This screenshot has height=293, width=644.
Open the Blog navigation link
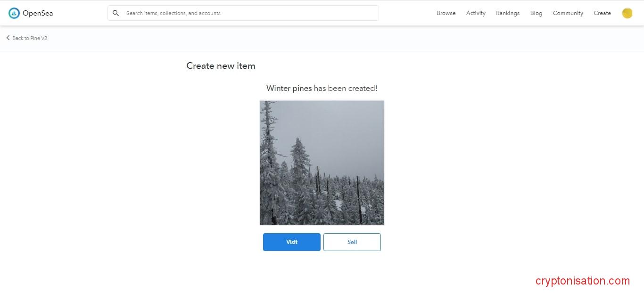(536, 13)
